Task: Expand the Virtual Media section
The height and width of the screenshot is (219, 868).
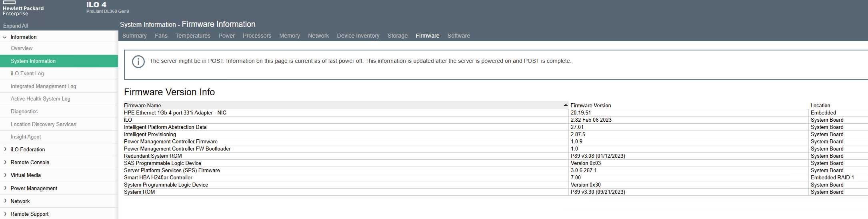Action: click(x=5, y=175)
